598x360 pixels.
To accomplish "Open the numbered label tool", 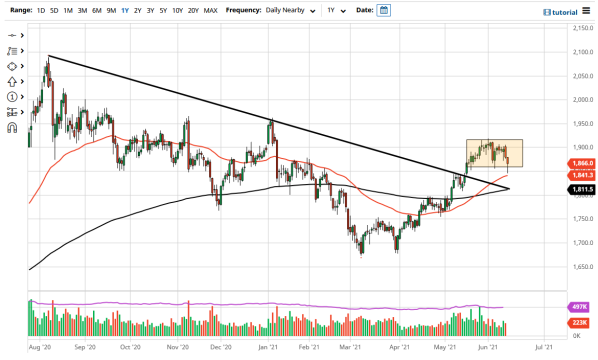I will click(12, 97).
